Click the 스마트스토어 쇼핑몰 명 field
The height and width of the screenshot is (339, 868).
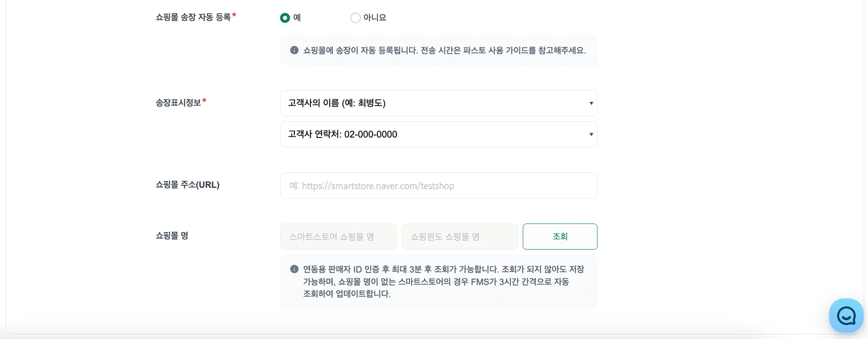pyautogui.click(x=338, y=237)
